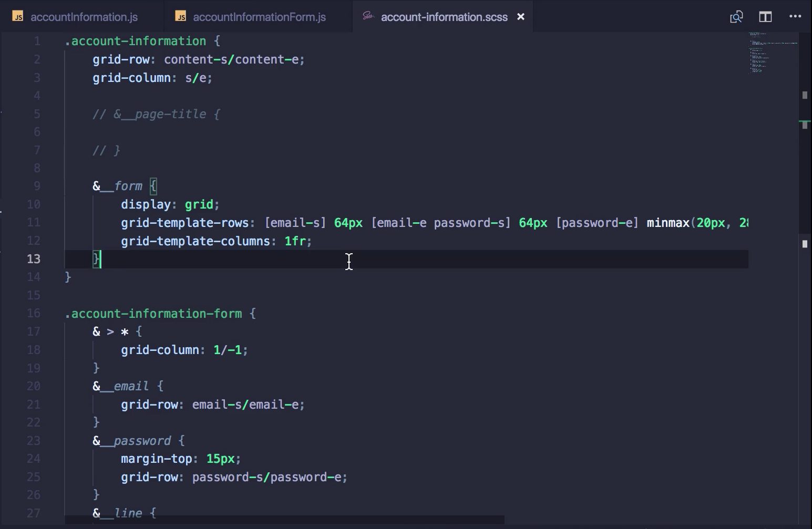The width and height of the screenshot is (812, 529).
Task: Split the editor using the split-view icon
Action: (x=765, y=16)
